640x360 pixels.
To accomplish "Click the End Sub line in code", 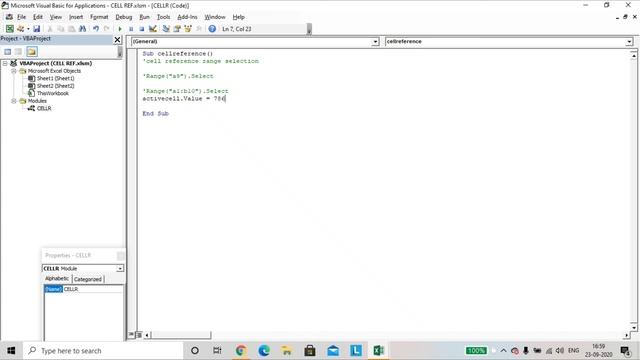I will [x=156, y=113].
